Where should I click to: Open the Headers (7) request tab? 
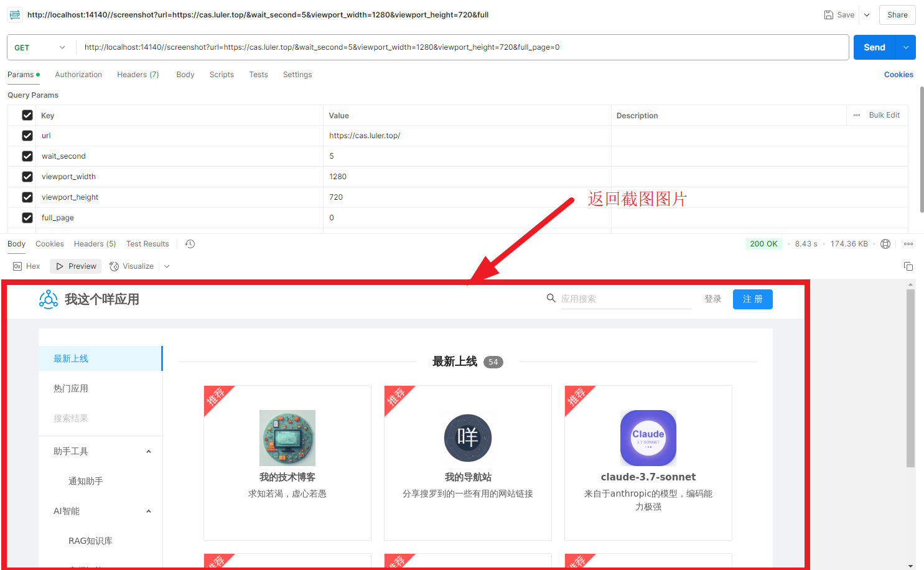click(x=138, y=75)
